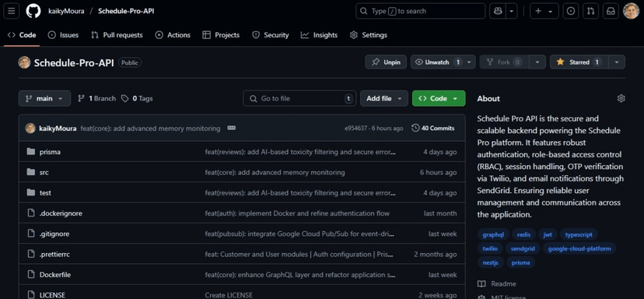This screenshot has width=644, height=299.
Task: Switch to the Actions tab
Action: tap(173, 35)
